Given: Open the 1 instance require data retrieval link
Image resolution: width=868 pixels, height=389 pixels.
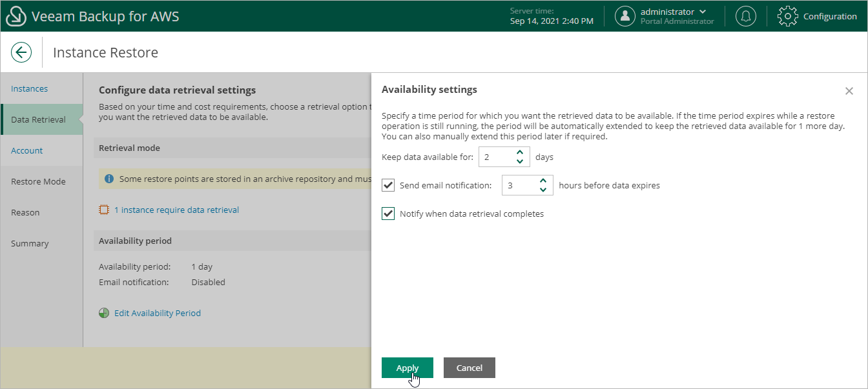Looking at the screenshot, I should point(176,210).
